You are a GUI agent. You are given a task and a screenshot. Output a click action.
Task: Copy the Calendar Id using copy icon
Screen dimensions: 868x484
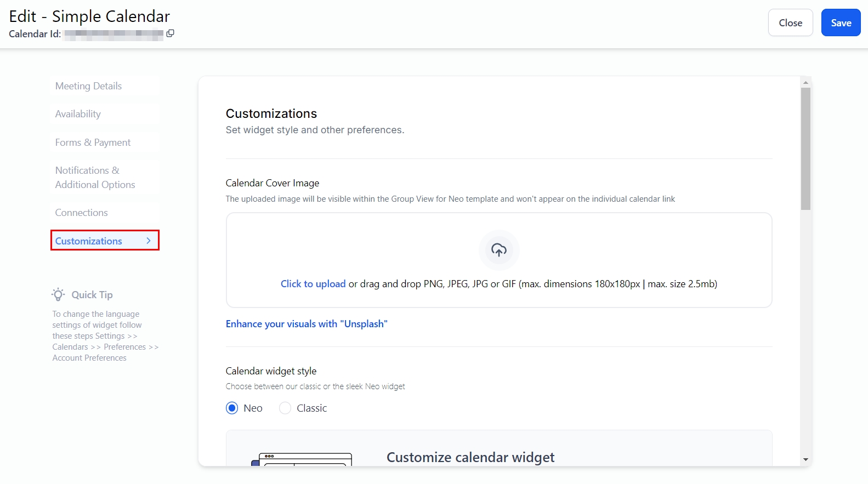(x=171, y=33)
